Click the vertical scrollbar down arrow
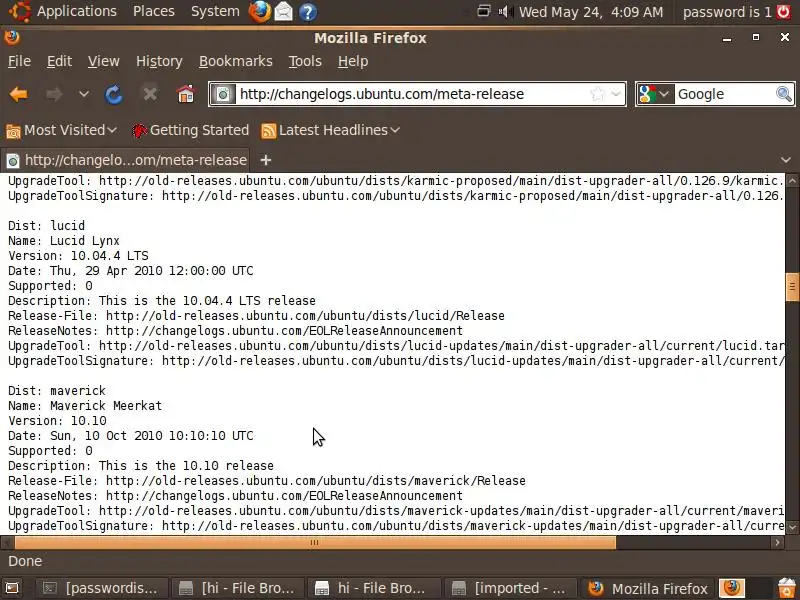This screenshot has height=600, width=800. tap(792, 528)
